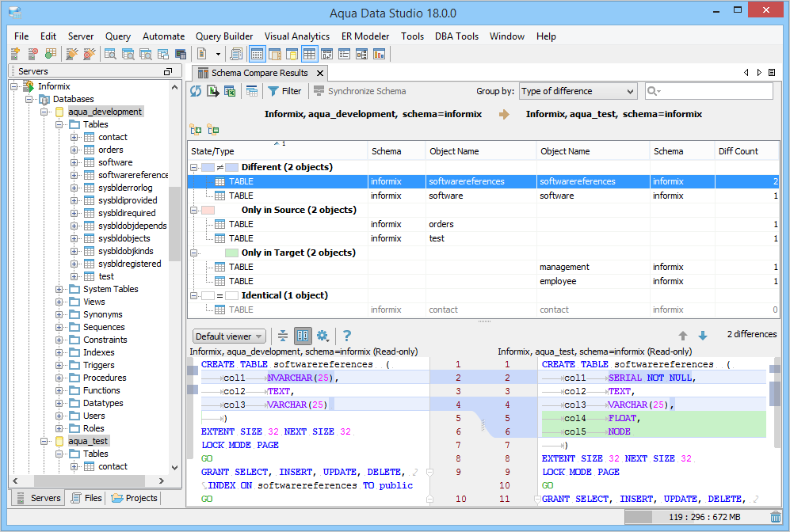Screen dimensions: 790x532
Task: Toggle the second highlighted table grid button
Action: point(309,54)
